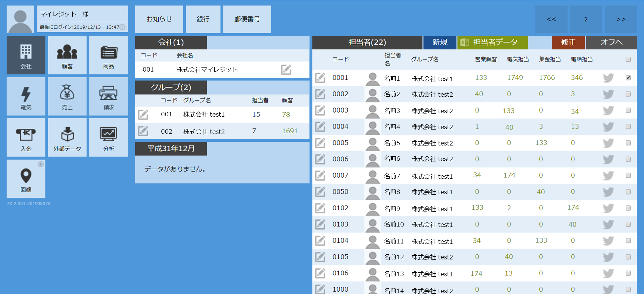Open the 売上 (sales) tile

point(67,96)
